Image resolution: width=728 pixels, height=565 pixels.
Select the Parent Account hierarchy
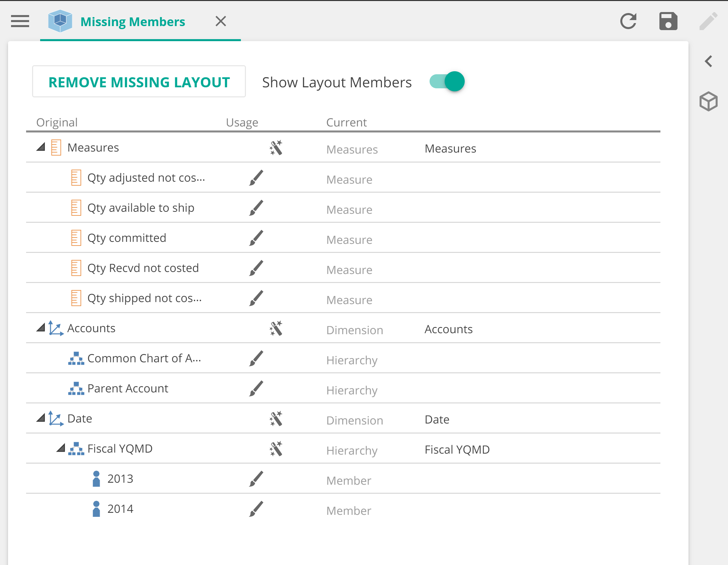[128, 388]
